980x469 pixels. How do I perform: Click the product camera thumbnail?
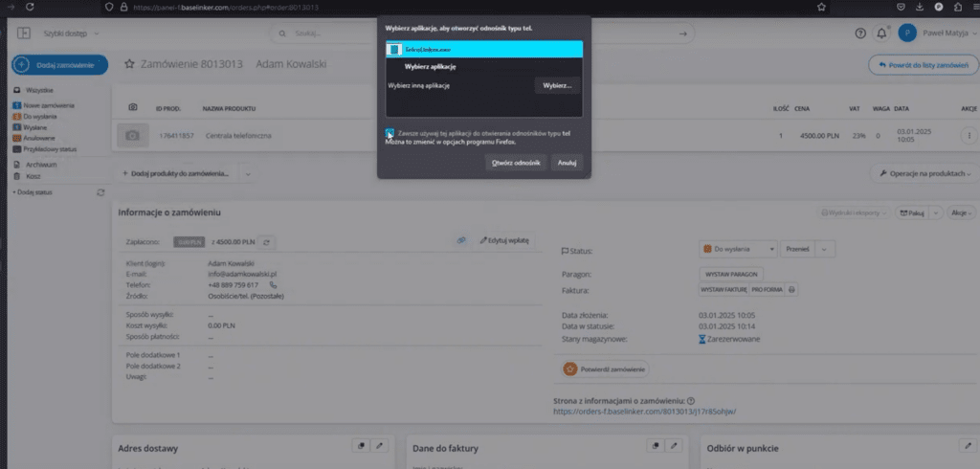coord(133,136)
